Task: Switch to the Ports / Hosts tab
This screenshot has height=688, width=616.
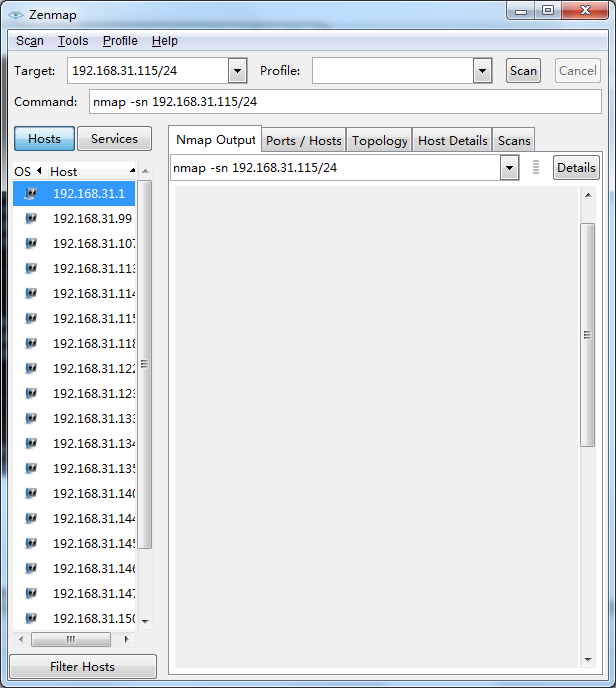Action: click(304, 140)
